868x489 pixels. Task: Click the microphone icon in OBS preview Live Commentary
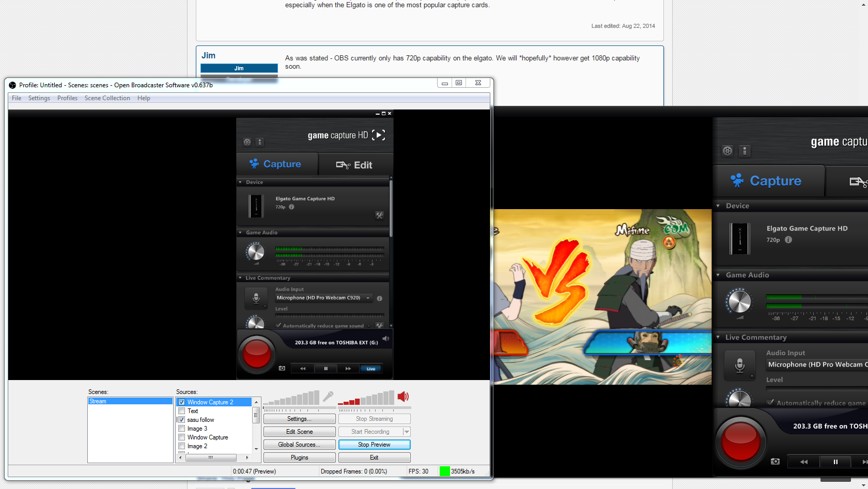pos(256,298)
